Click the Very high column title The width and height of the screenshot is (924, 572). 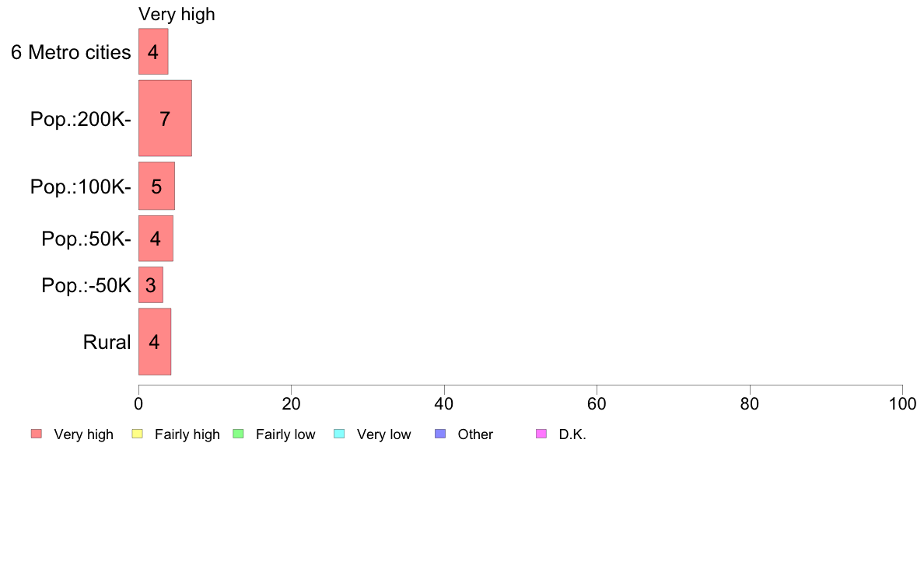tap(177, 14)
